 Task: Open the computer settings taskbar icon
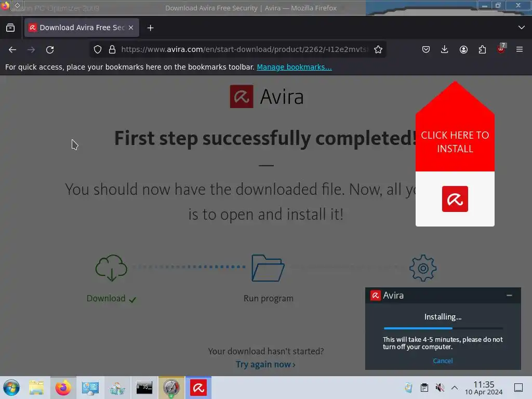(x=90, y=388)
